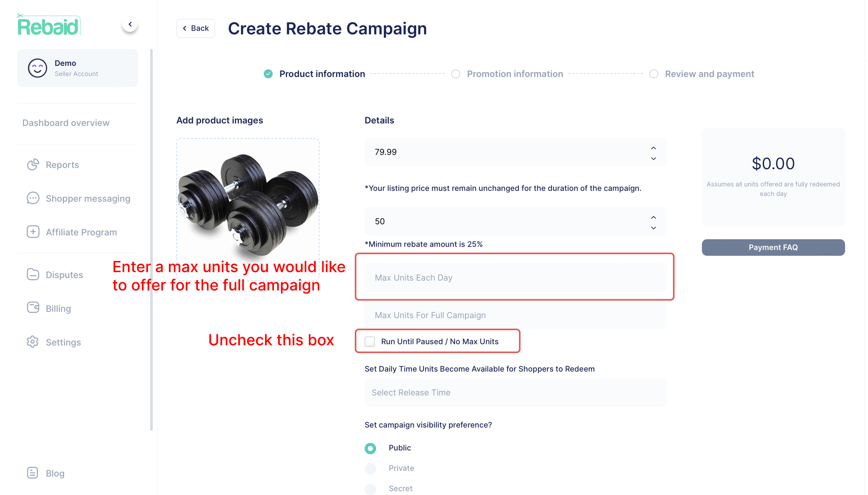The image size is (868, 495).
Task: Click the Affiliate Program plus icon
Action: (x=33, y=232)
